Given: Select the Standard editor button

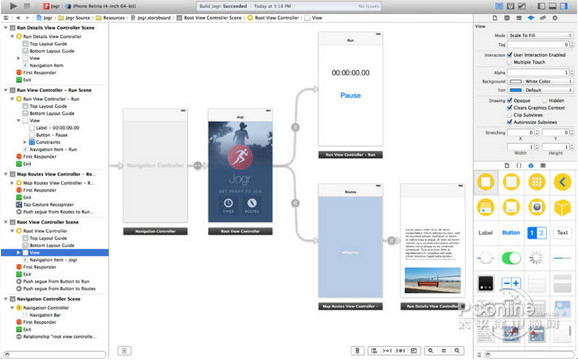Looking at the screenshot, I should pyautogui.click(x=499, y=6).
